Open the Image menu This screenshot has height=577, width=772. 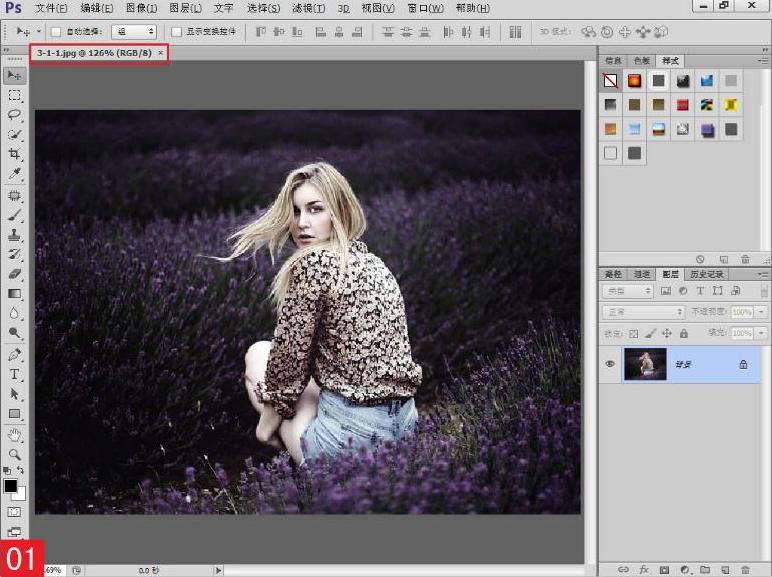[141, 8]
